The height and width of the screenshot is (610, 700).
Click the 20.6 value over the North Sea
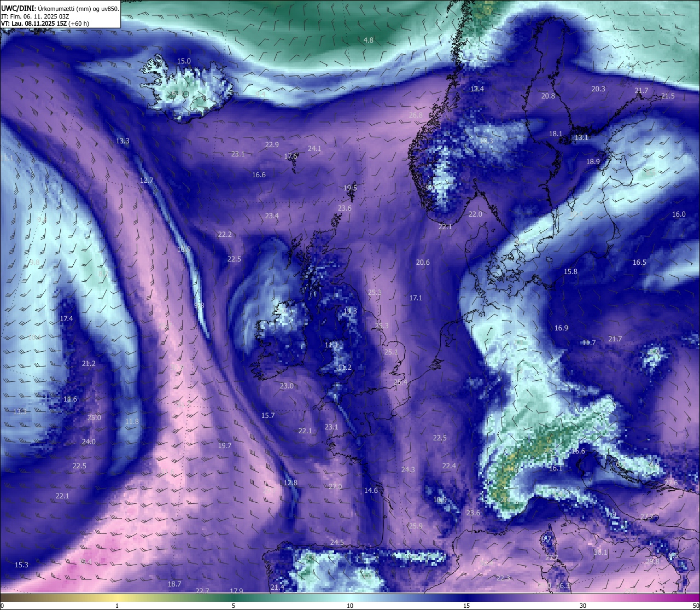click(423, 262)
